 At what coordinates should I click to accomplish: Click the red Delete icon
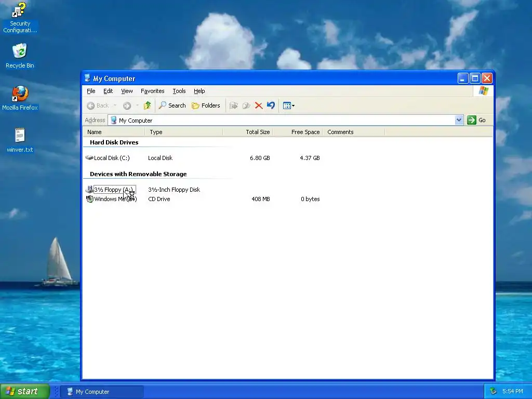259,105
